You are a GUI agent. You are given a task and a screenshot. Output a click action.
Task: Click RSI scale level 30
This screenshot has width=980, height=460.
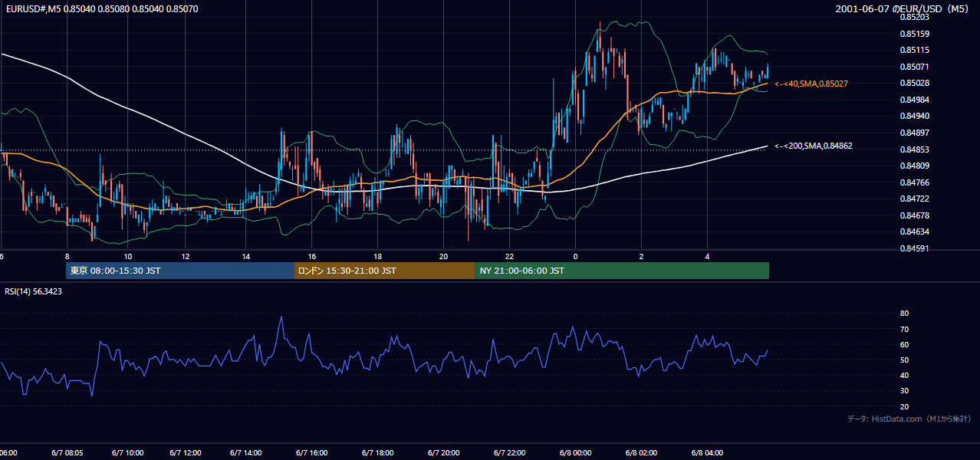coord(904,390)
